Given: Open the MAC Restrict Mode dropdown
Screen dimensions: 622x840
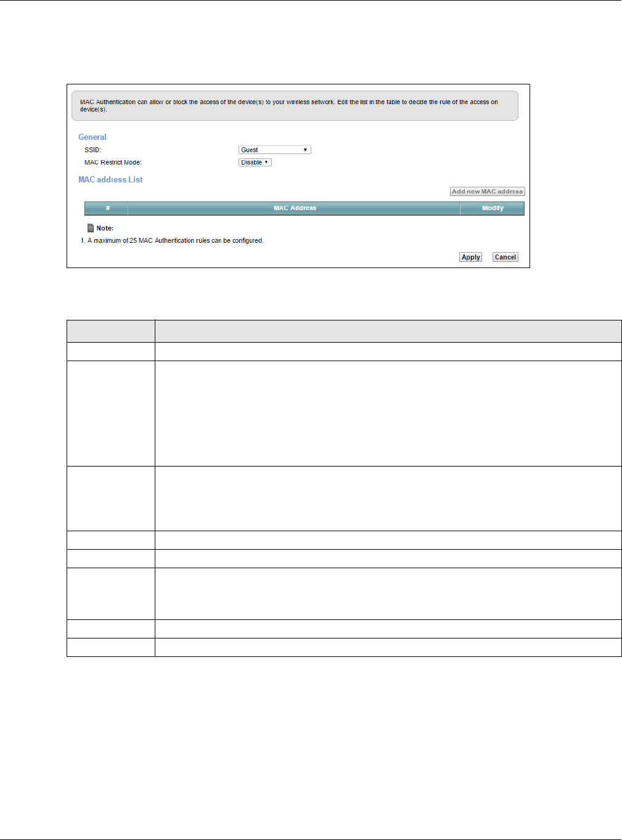Looking at the screenshot, I should point(255,163).
